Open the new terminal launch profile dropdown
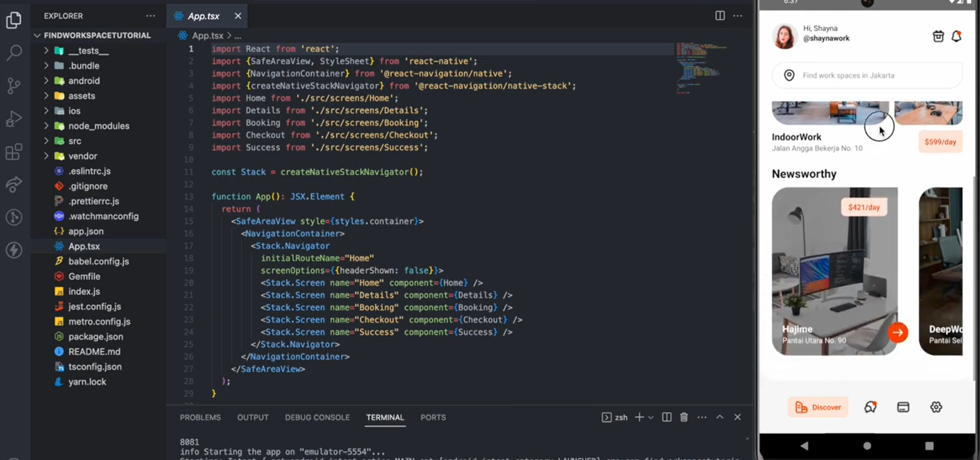 point(651,418)
